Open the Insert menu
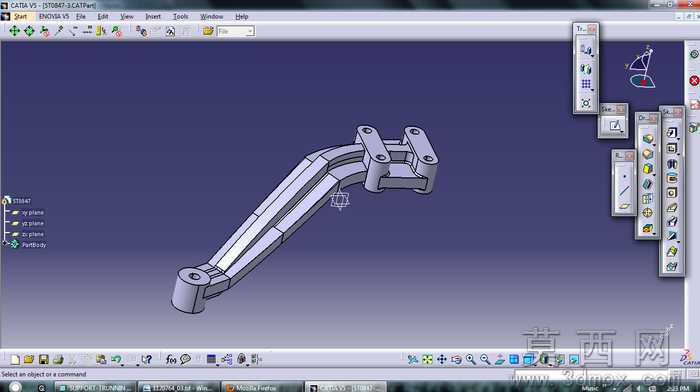Screen dimensions: 700x392 (x=153, y=17)
